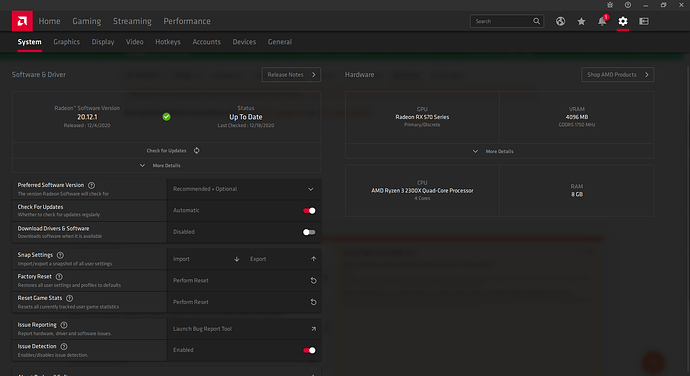Click the Import down-arrow icon
This screenshot has width=690, height=376.
click(237, 259)
